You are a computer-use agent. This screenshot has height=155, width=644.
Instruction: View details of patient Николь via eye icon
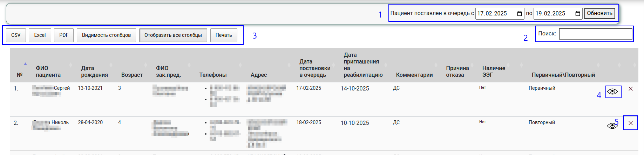click(612, 126)
